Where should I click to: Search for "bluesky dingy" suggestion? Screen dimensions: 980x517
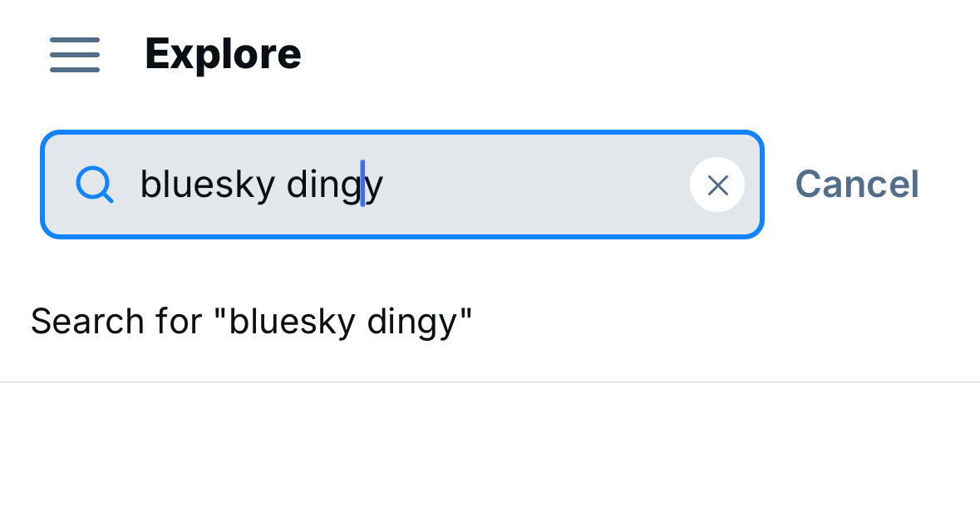[251, 322]
